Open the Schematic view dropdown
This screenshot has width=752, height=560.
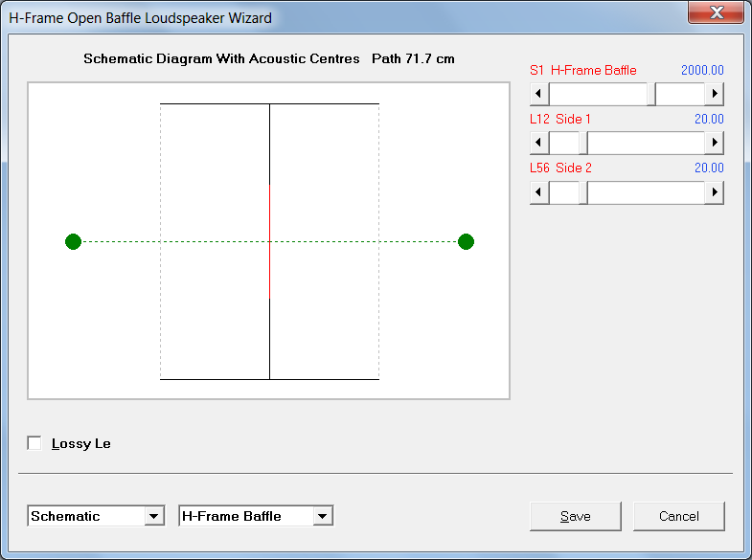pyautogui.click(x=154, y=516)
